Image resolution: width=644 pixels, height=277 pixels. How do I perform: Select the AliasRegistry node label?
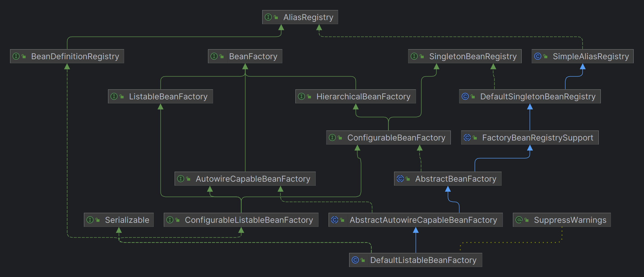point(308,17)
